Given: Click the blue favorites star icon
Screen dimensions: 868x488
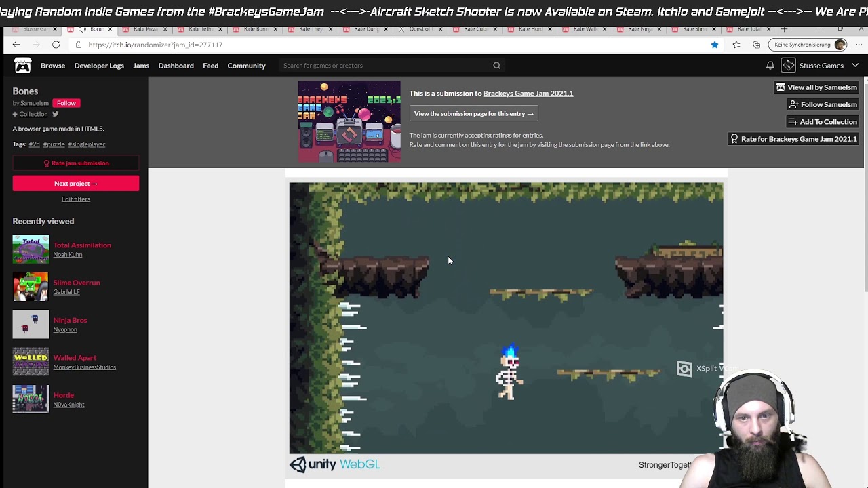Looking at the screenshot, I should [714, 45].
